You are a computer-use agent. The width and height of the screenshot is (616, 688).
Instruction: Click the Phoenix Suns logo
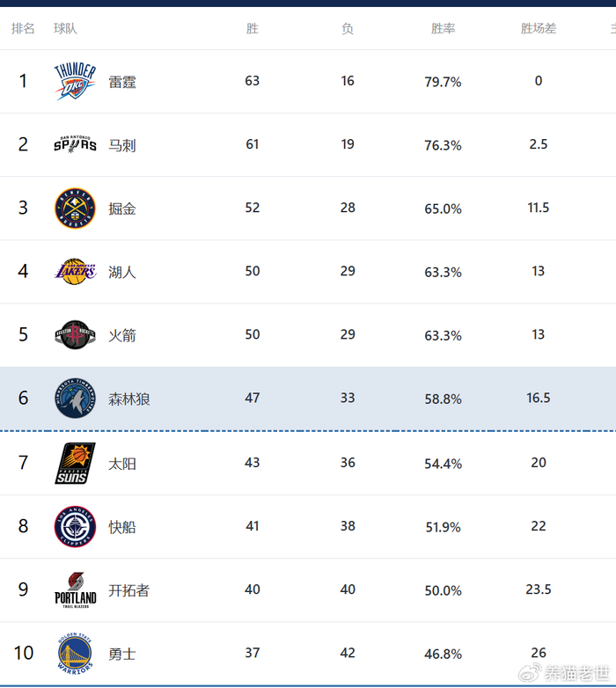click(x=75, y=463)
